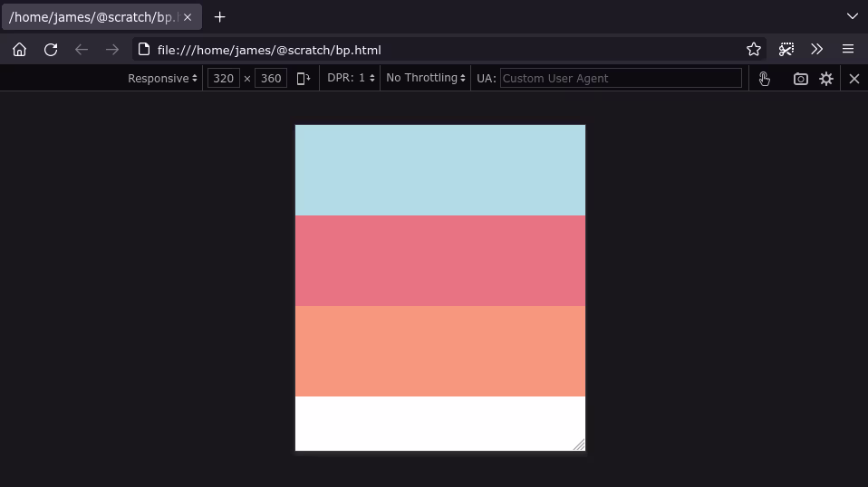This screenshot has width=868, height=487.
Task: Edit the viewport width 320 field
Action: click(x=223, y=79)
